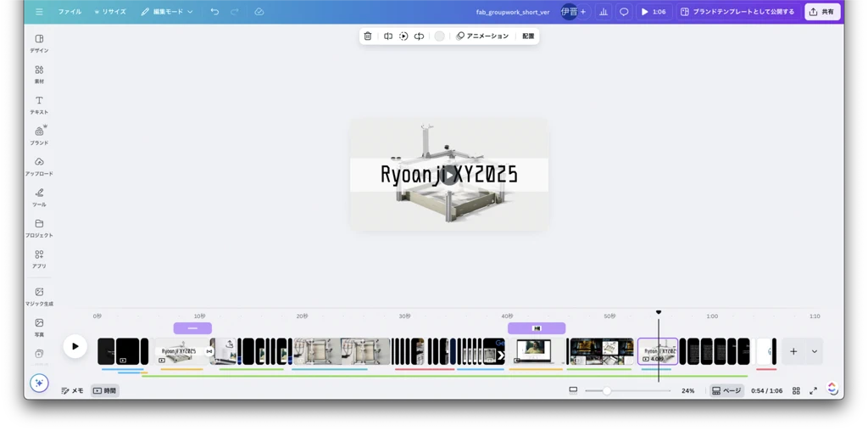Screen dimensions: 868x431
Task: Check the cloud save status icon
Action: pos(259,12)
